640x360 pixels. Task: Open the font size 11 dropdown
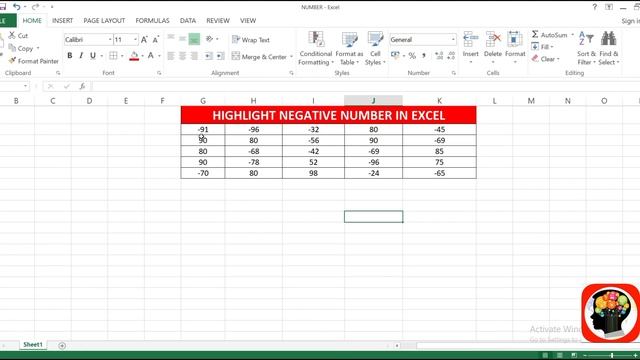135,40
